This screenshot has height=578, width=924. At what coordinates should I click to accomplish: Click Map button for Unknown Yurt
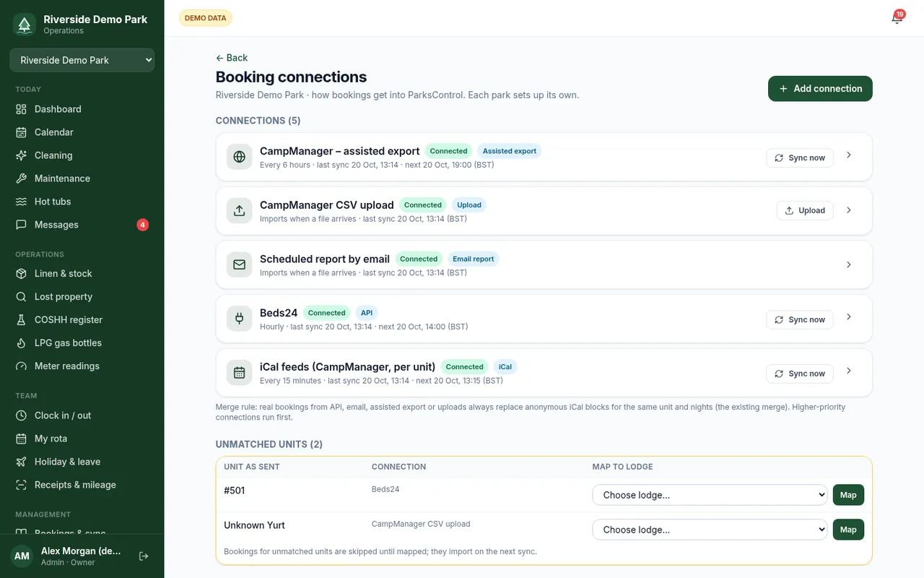[848, 530]
